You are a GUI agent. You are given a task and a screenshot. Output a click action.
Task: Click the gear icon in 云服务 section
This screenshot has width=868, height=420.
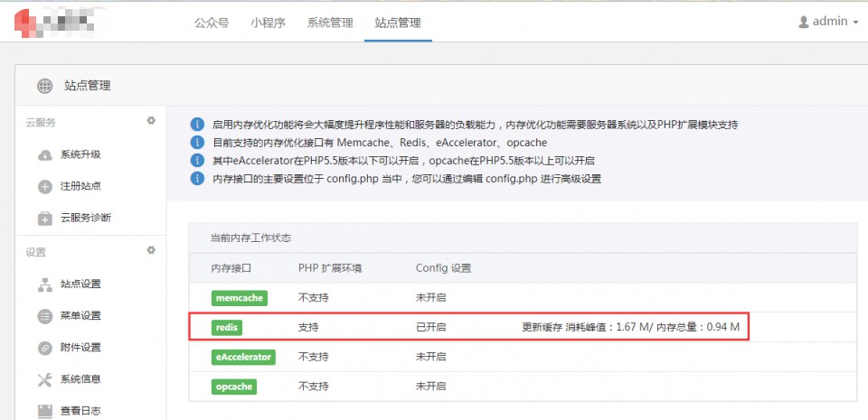pyautogui.click(x=151, y=121)
